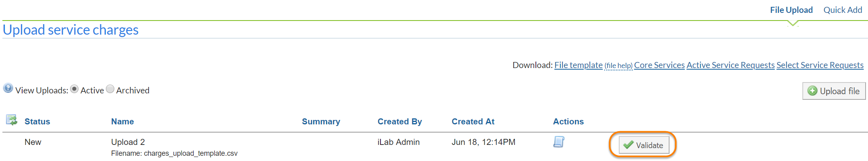
Task: Select the Active uploads radio button
Action: click(x=74, y=89)
